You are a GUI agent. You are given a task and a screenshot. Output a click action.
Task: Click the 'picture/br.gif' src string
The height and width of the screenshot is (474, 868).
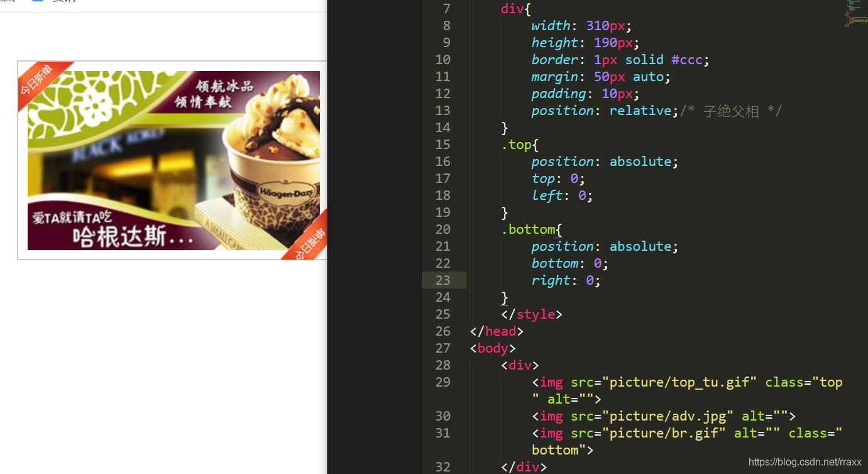coord(664,433)
